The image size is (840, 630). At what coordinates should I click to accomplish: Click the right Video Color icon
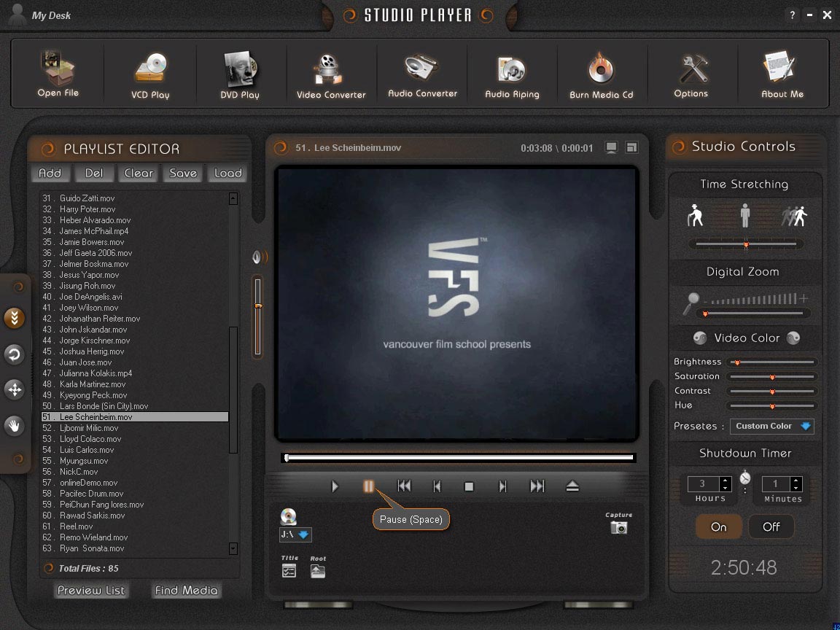click(793, 338)
